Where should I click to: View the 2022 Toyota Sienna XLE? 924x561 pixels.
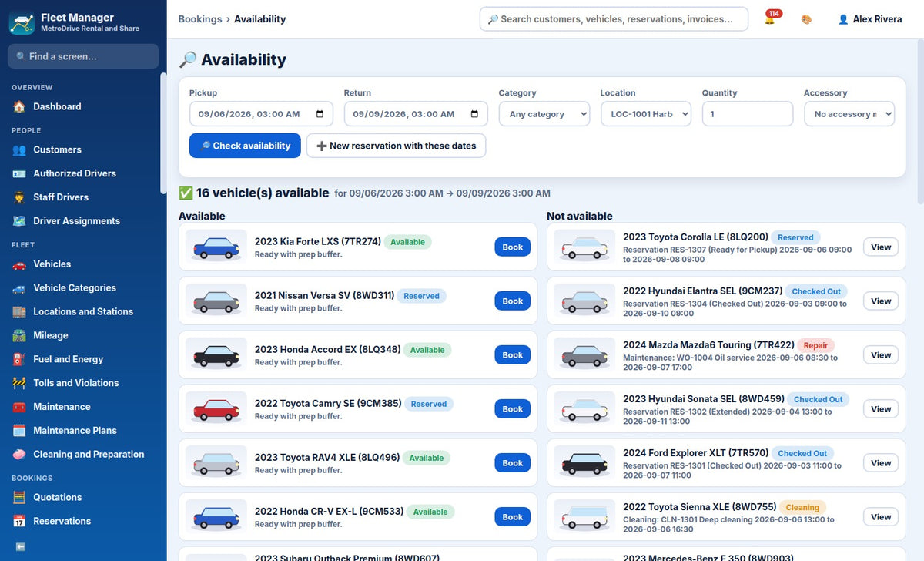pos(881,517)
